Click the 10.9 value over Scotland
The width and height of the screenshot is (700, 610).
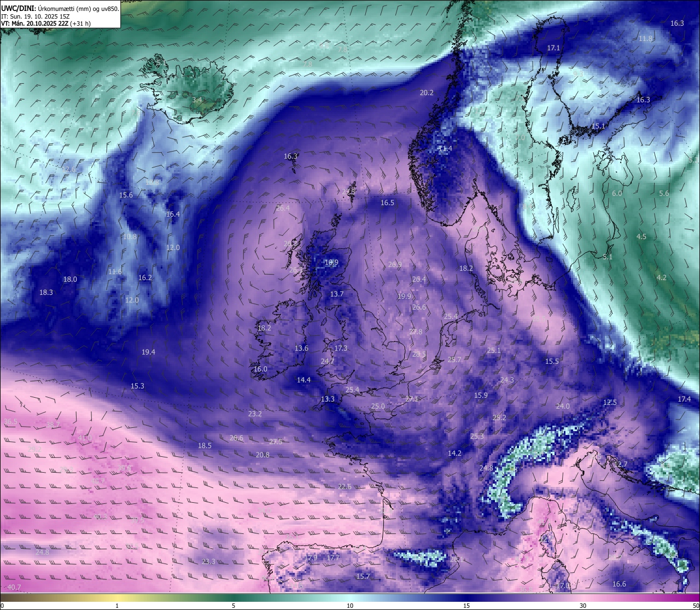(x=331, y=263)
